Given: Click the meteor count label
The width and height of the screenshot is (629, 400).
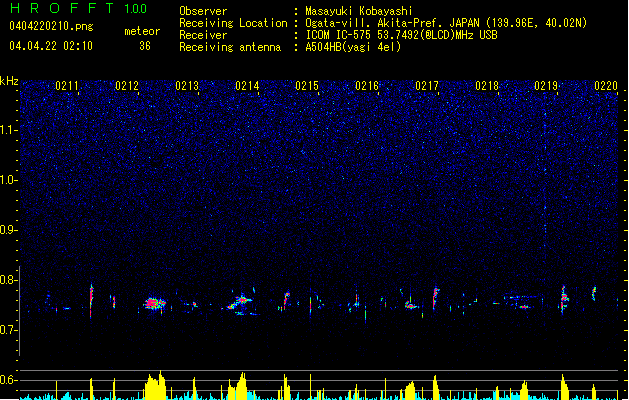Looking at the screenshot, I should click(x=142, y=31).
